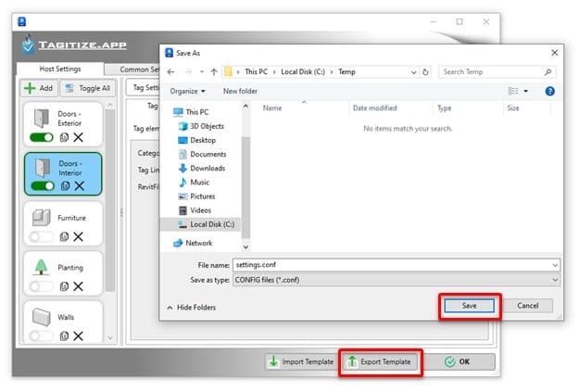
Task: Open the Tag Settings tab
Action: 145,88
